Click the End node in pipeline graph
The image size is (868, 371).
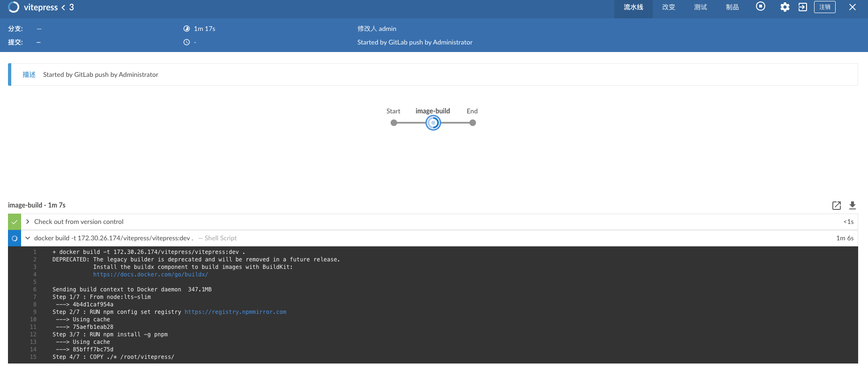(x=472, y=123)
